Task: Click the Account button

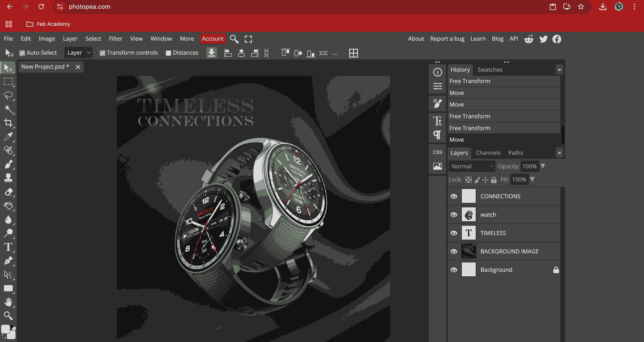Action: 212,39
